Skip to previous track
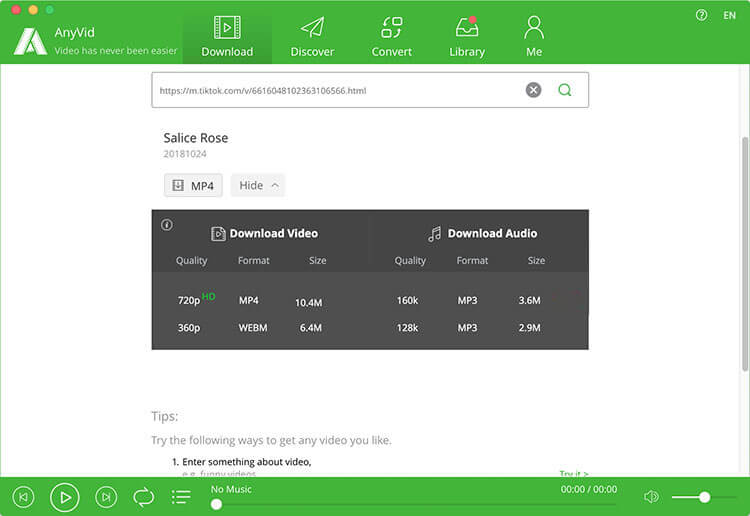Viewport: 750px width, 516px height. (x=23, y=497)
